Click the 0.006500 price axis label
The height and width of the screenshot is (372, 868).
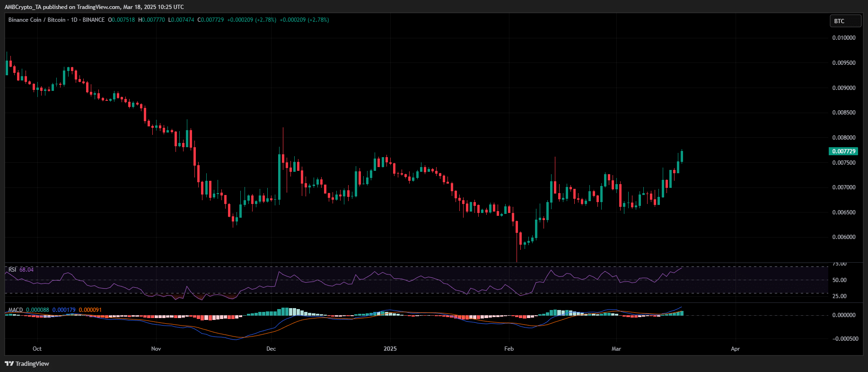tap(844, 213)
